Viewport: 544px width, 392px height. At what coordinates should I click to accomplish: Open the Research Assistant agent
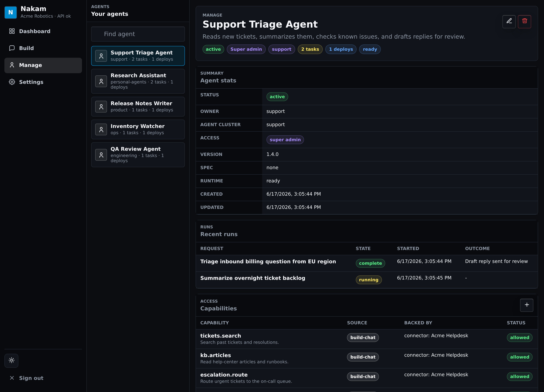[138, 81]
